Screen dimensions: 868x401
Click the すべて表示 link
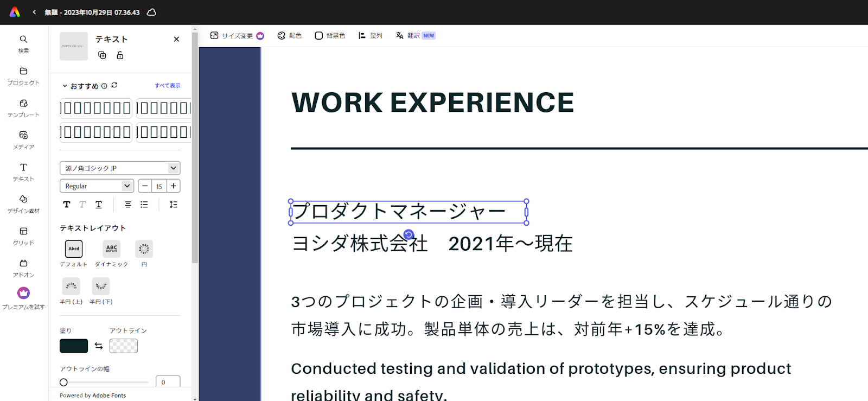tap(168, 86)
